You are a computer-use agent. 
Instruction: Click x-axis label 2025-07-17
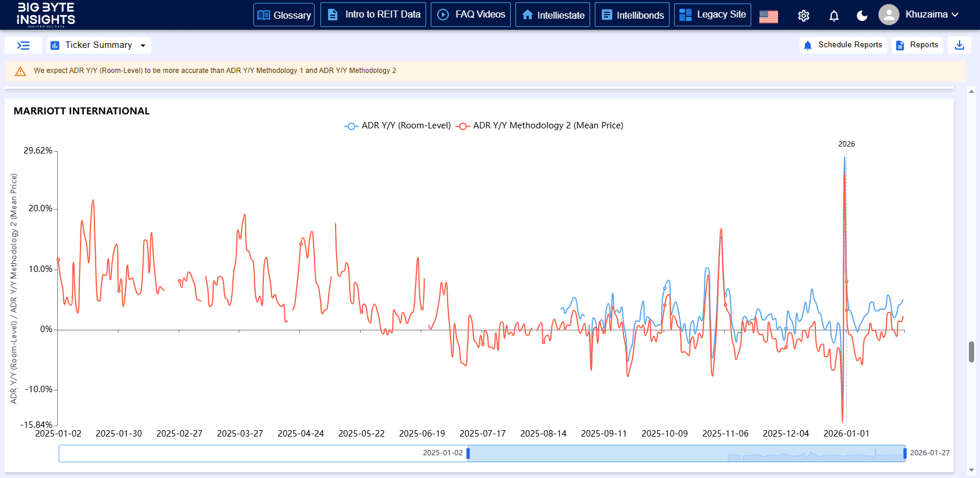coord(483,434)
